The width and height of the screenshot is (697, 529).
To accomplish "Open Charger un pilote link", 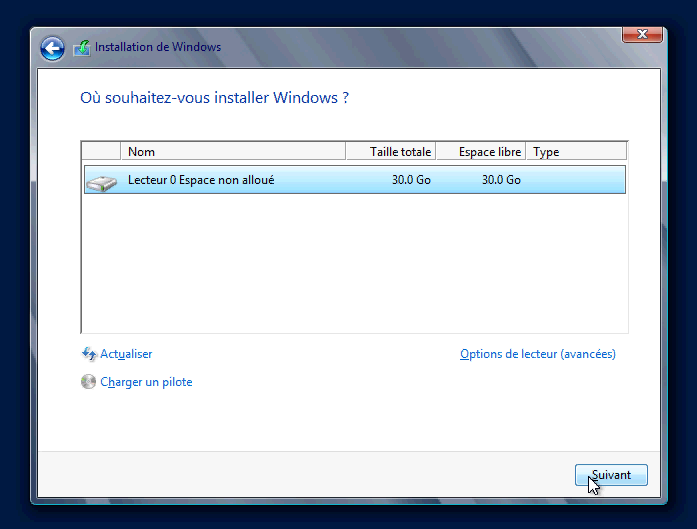I will (x=146, y=382).
